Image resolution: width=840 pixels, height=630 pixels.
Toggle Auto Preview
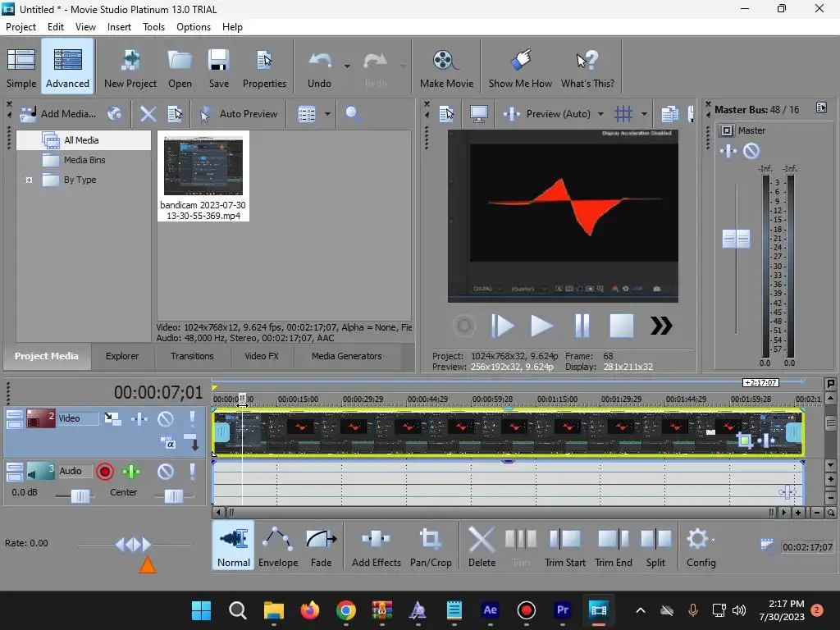coord(239,113)
